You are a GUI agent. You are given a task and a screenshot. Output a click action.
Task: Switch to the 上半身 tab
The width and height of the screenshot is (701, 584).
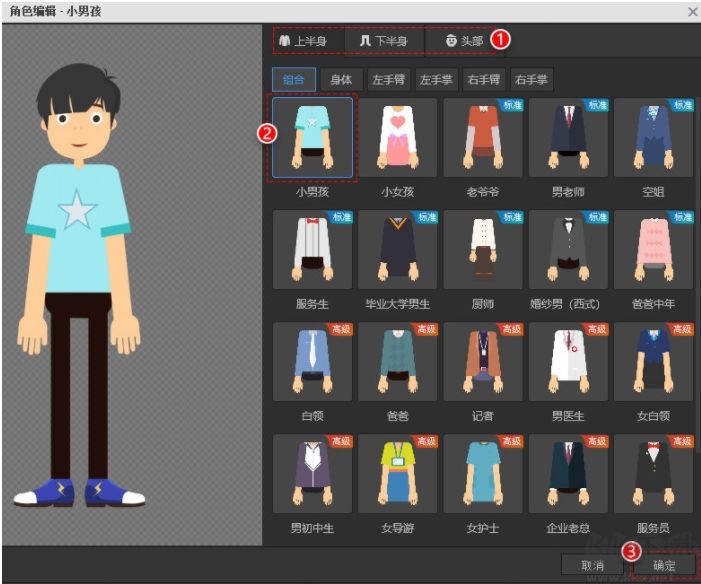[x=303, y=41]
